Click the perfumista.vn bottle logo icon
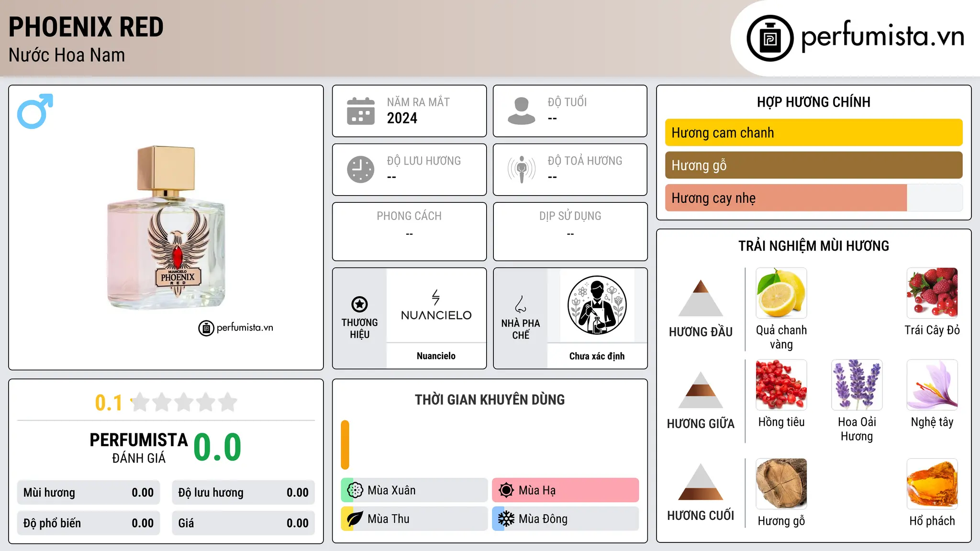 coord(770,38)
